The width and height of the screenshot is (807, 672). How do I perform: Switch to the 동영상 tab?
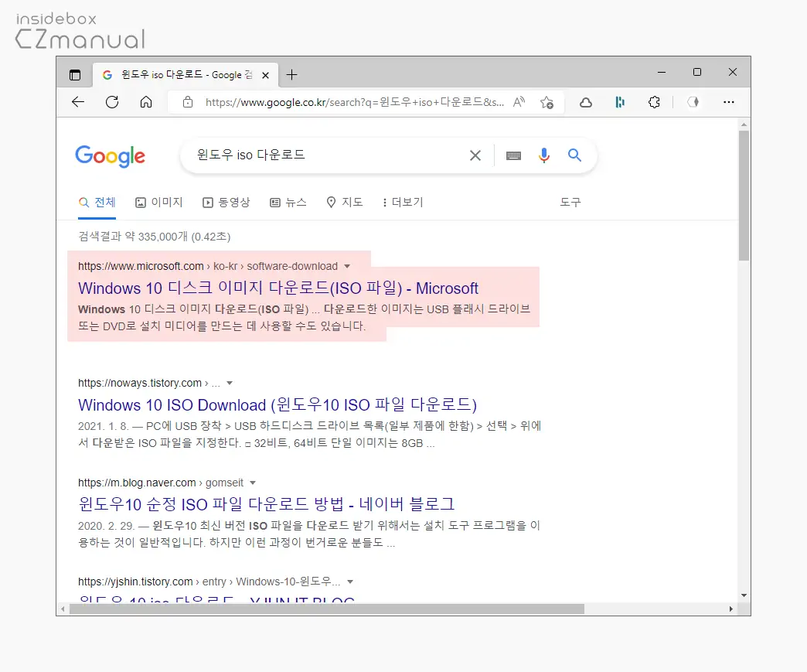226,202
